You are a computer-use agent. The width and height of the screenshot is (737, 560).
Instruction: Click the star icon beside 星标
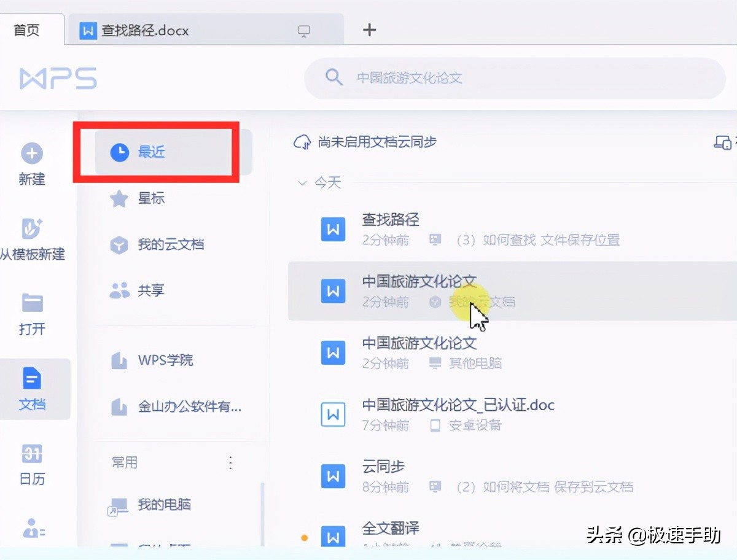(119, 198)
